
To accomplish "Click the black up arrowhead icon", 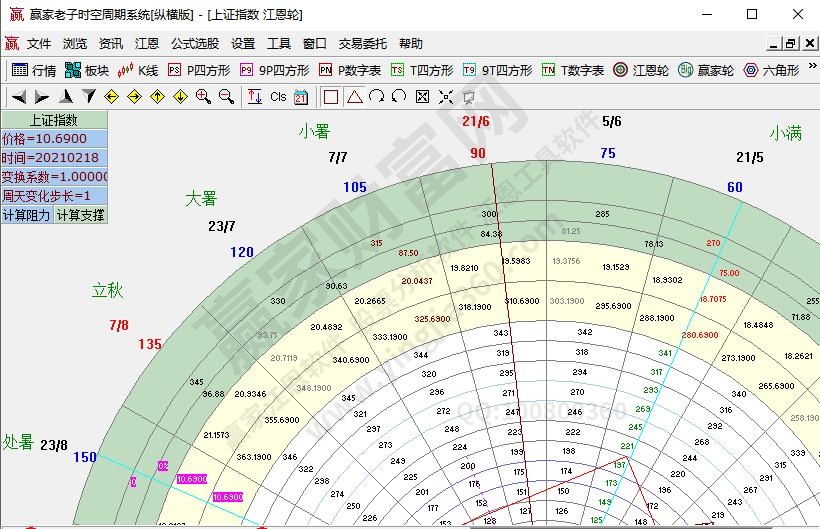I will tap(65, 96).
